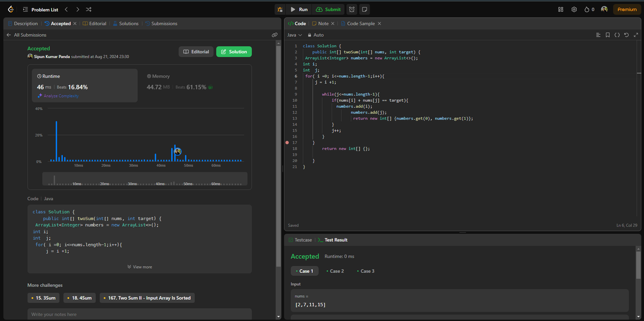The image size is (644, 321).
Task: Toggle the breakpoint on line 17
Action: 288,143
